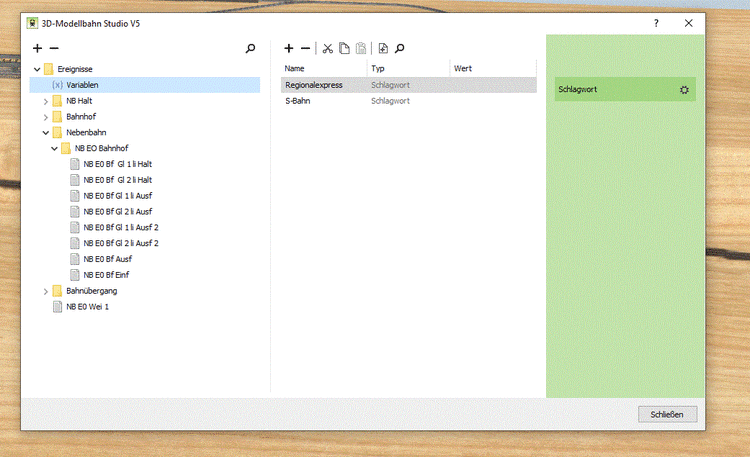Screen dimensions: 750x457
Task: Search variables with the magnifier icon
Action: coord(400,48)
